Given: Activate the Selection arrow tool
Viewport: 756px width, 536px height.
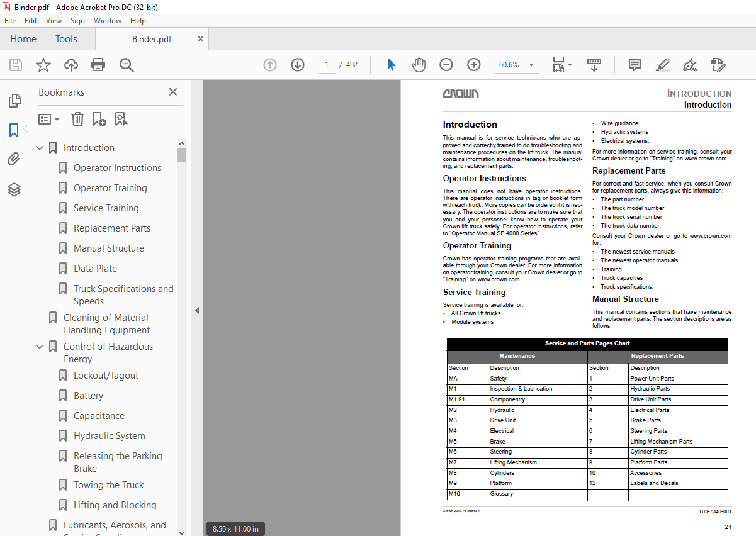Looking at the screenshot, I should pos(391,64).
